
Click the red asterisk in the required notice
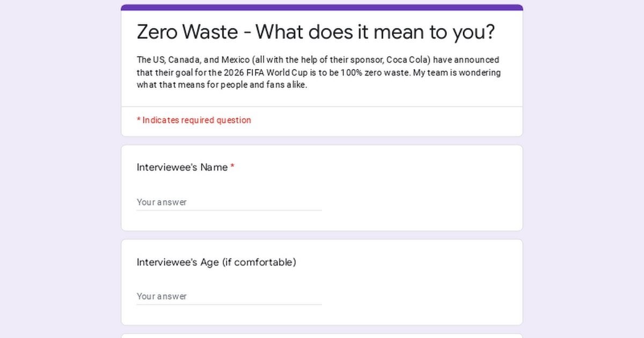click(138, 120)
